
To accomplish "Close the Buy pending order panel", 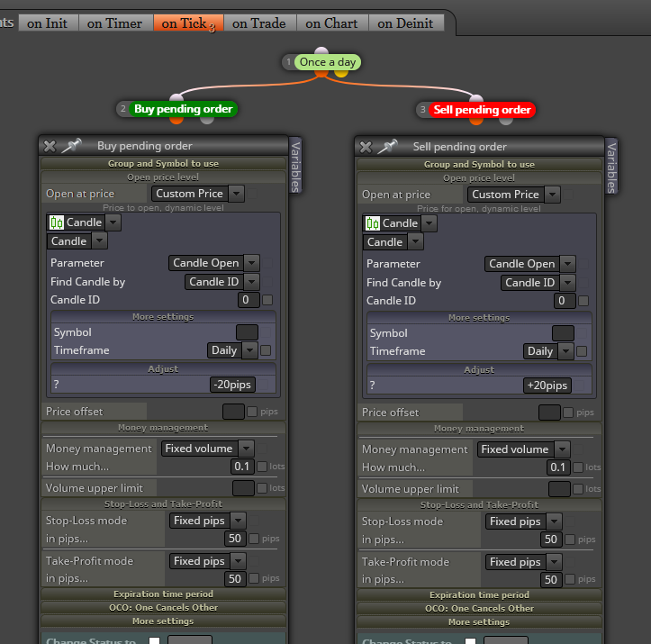I will point(50,146).
